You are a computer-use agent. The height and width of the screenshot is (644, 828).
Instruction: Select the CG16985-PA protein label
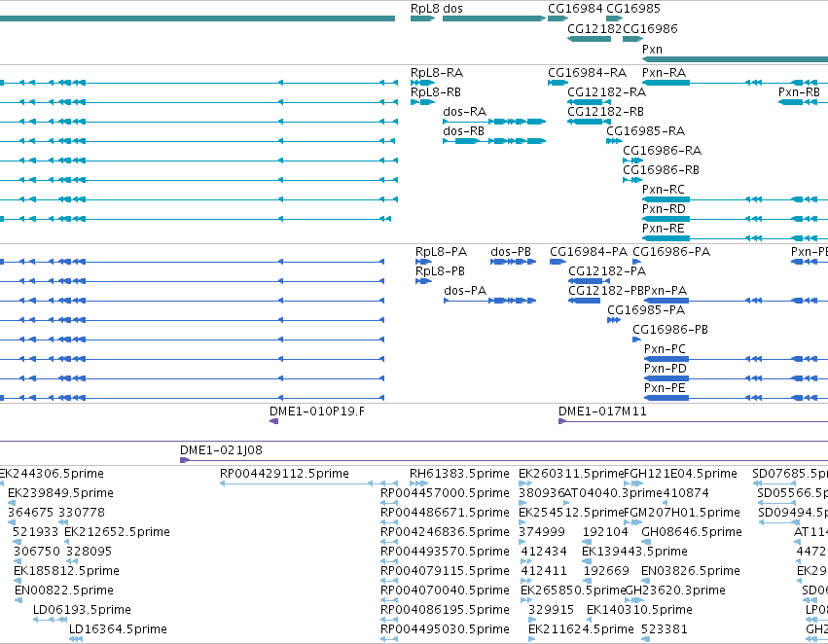(646, 311)
